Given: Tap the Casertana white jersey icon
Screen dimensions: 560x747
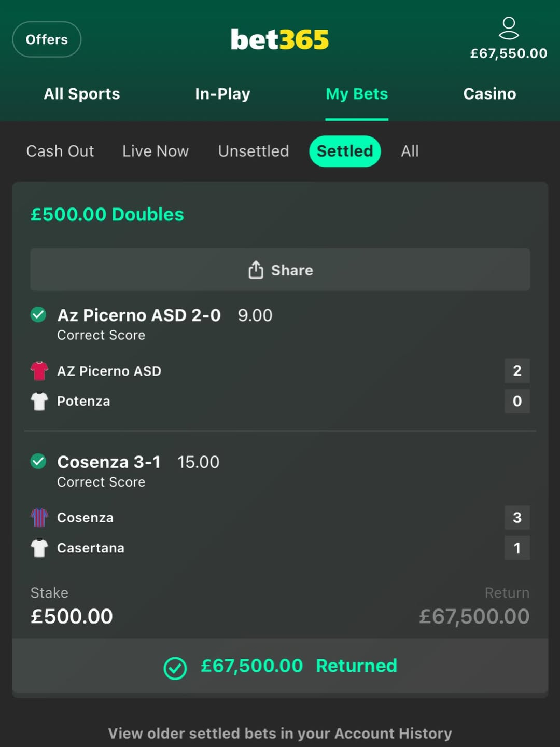Looking at the screenshot, I should tap(39, 548).
